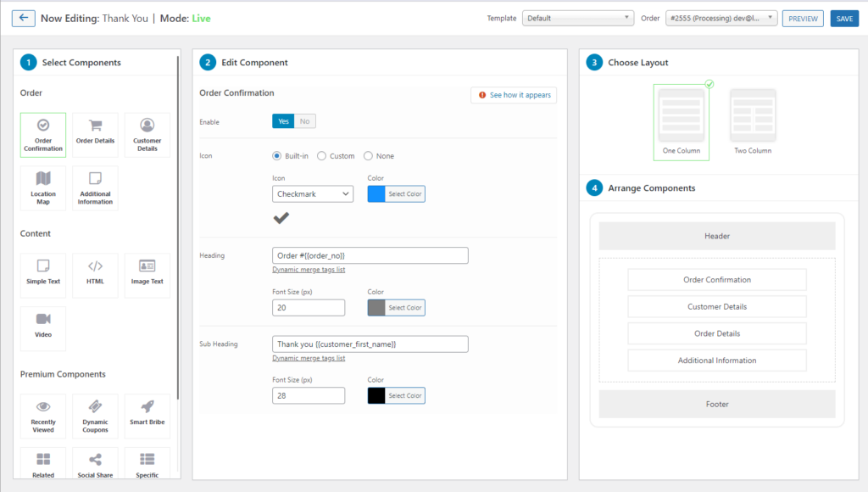Select Customer Details in Arrange Components
868x492 pixels.
point(717,306)
